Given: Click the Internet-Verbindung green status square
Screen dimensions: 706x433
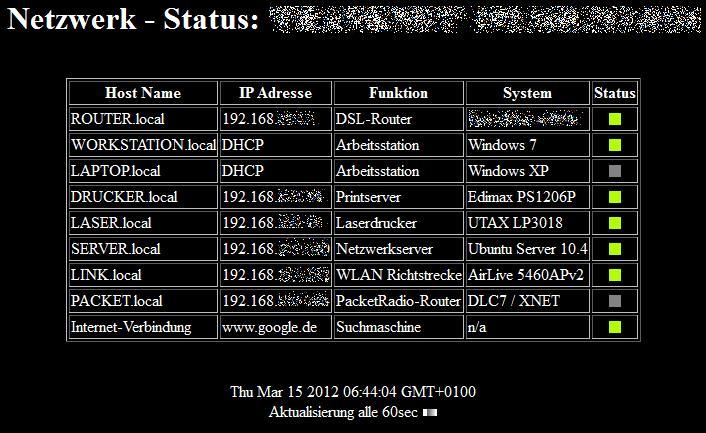Looking at the screenshot, I should tap(615, 327).
